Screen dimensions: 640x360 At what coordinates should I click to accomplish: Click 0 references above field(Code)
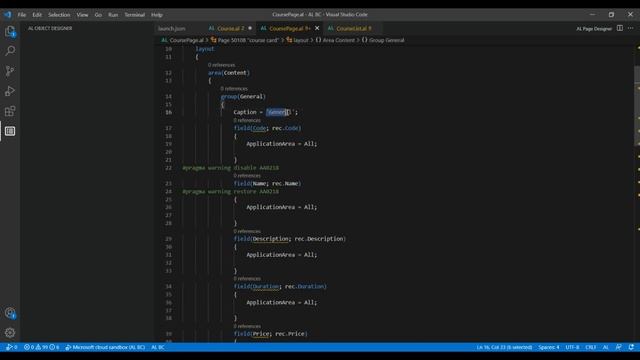pyautogui.click(x=247, y=120)
